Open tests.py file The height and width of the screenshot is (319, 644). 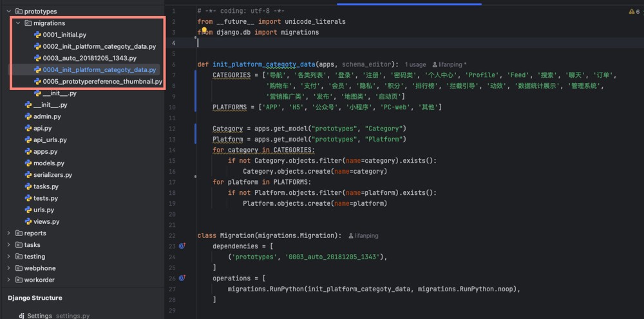(x=46, y=199)
